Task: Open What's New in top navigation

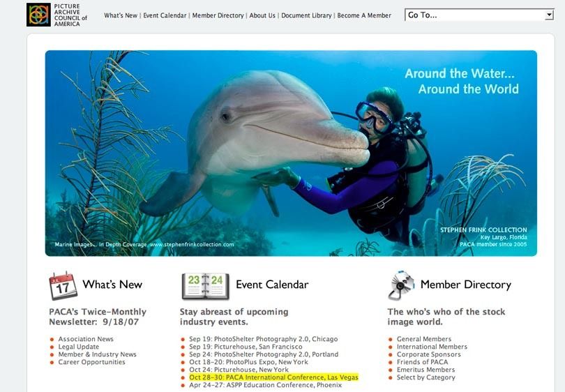Action: (121, 15)
